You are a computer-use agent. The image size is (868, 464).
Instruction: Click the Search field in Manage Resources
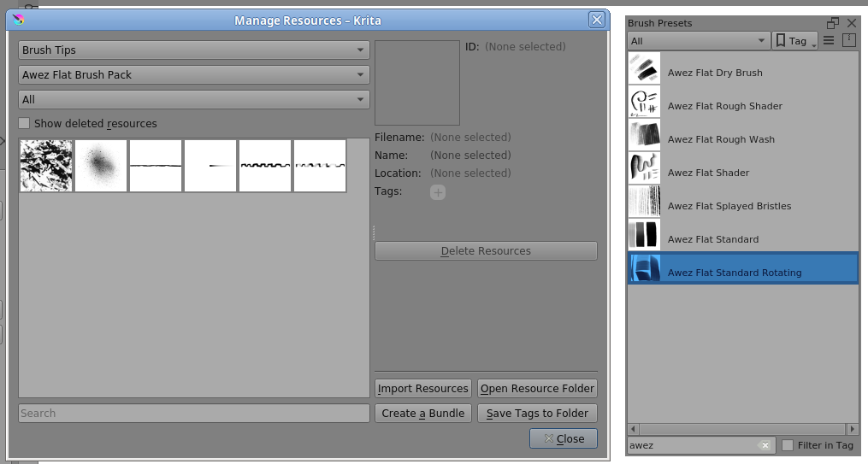(x=194, y=413)
